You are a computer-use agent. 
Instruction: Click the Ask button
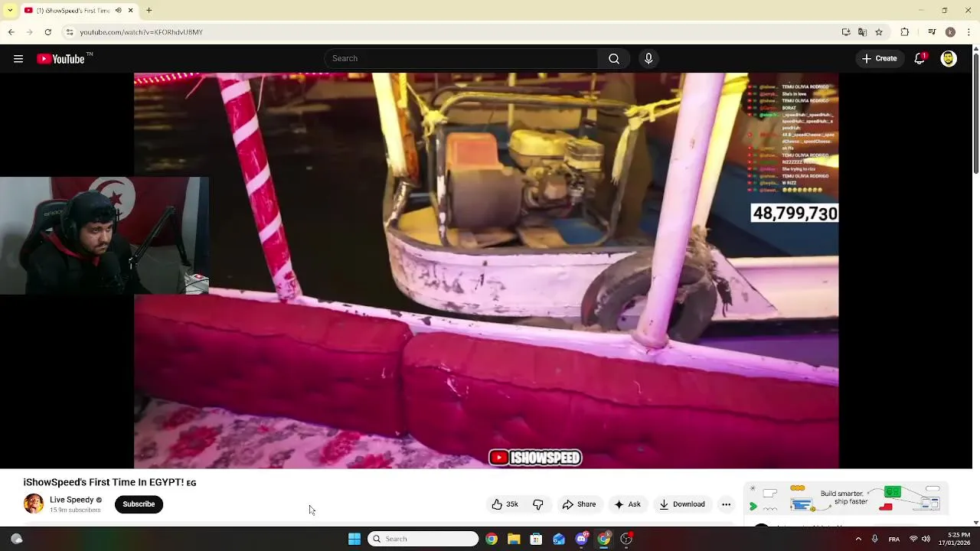627,504
